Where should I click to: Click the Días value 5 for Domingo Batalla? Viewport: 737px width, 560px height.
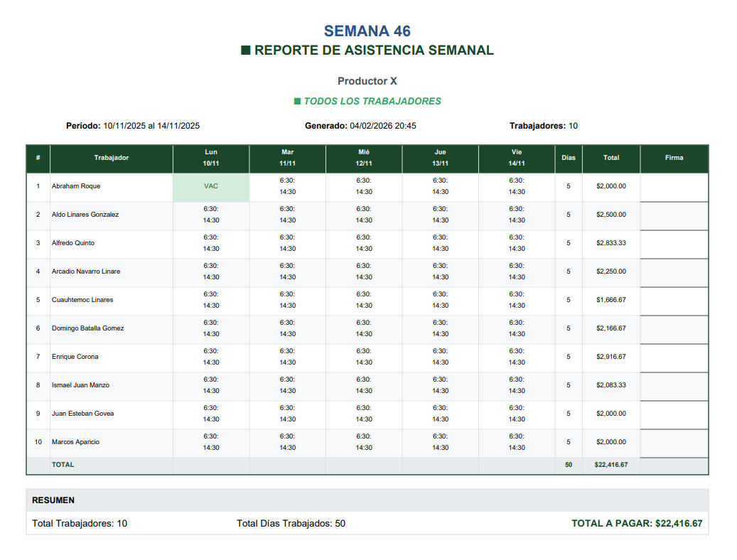point(569,328)
